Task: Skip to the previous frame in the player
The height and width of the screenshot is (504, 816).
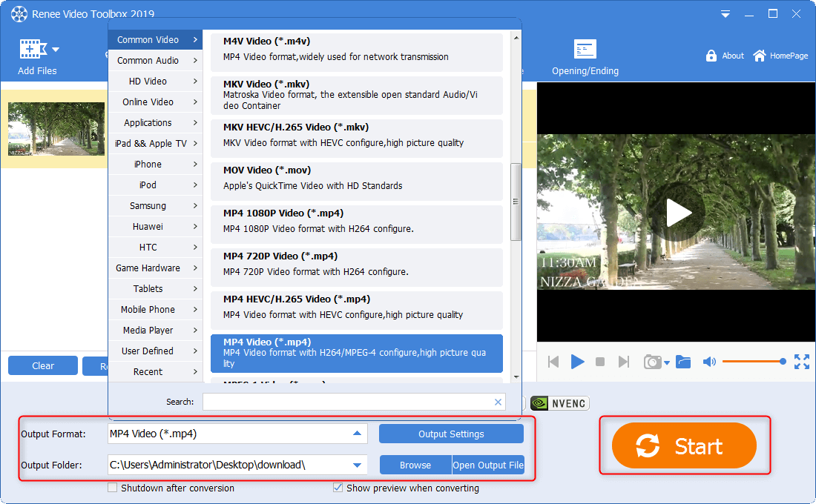Action: coord(553,362)
